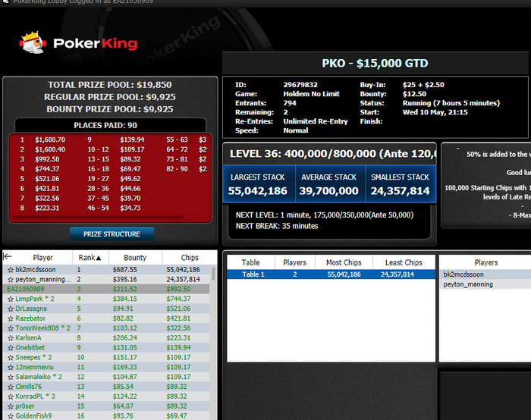The image size is (531, 420).
Task: Click tournament ID 29679832
Action: [300, 85]
